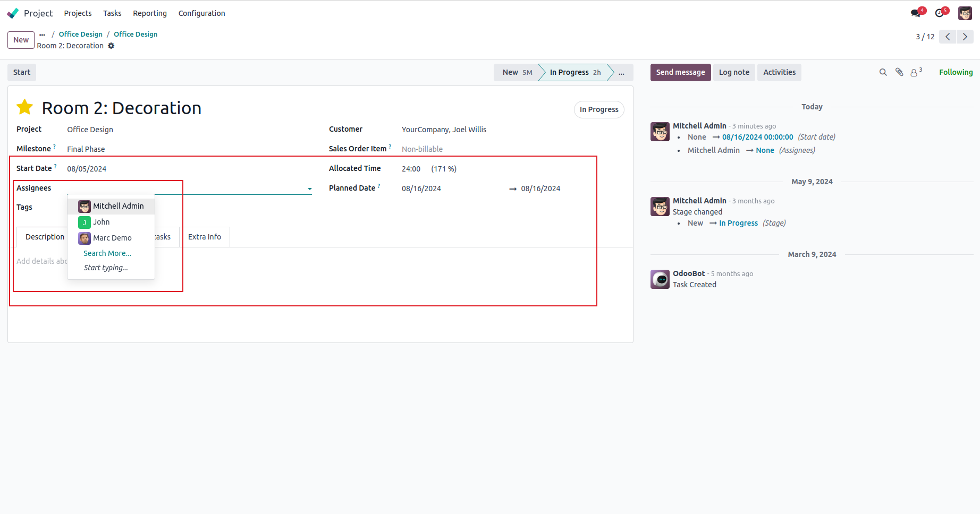Select Marc Demo from assignee list
The image size is (980, 514).
pos(112,238)
